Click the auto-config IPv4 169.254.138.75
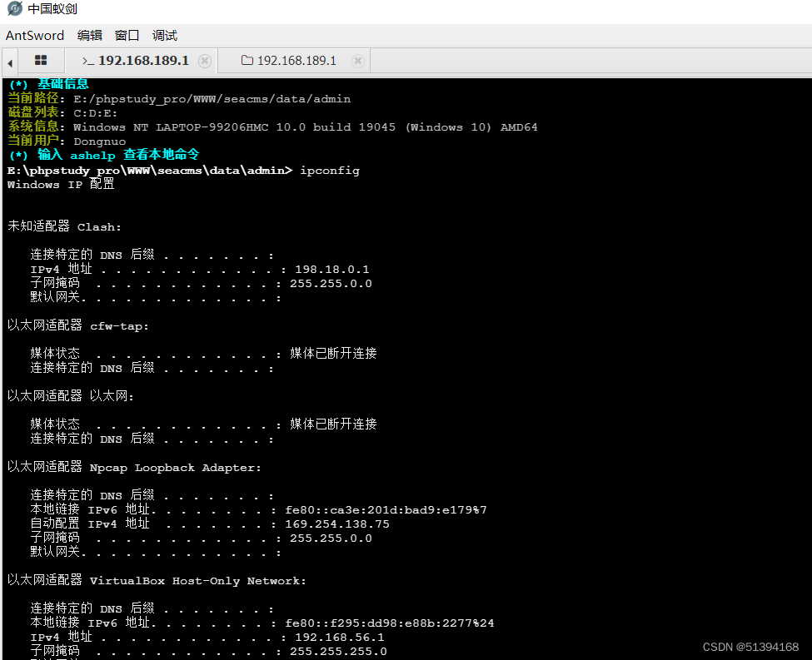 click(337, 524)
